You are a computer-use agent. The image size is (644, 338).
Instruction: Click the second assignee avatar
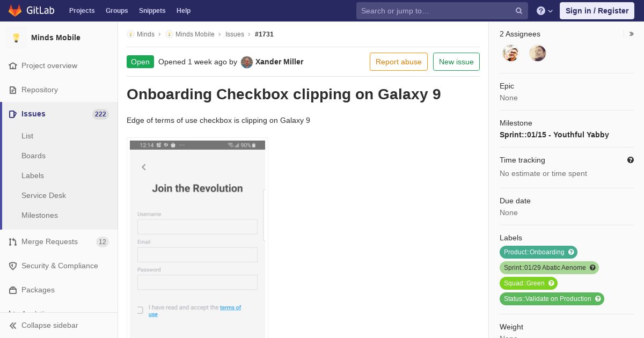click(x=538, y=53)
